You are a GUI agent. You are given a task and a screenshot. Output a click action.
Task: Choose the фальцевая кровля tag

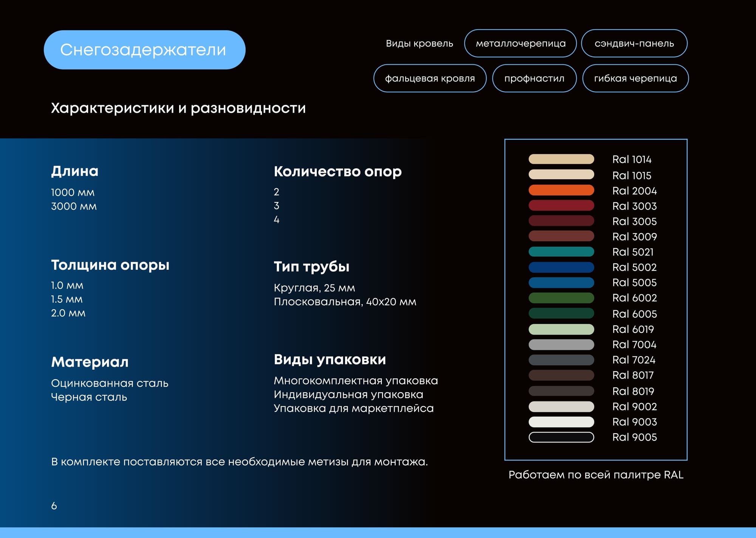tap(430, 78)
